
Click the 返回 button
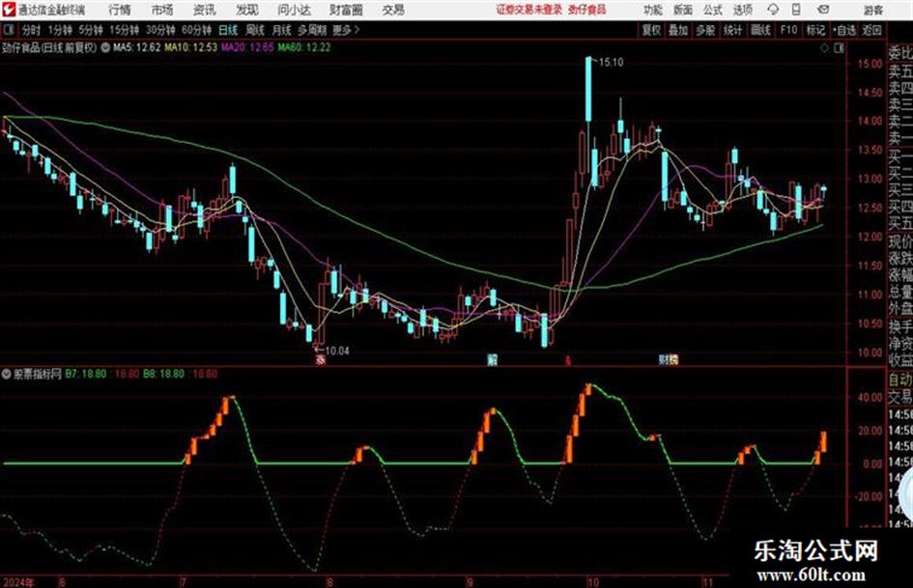tap(871, 30)
